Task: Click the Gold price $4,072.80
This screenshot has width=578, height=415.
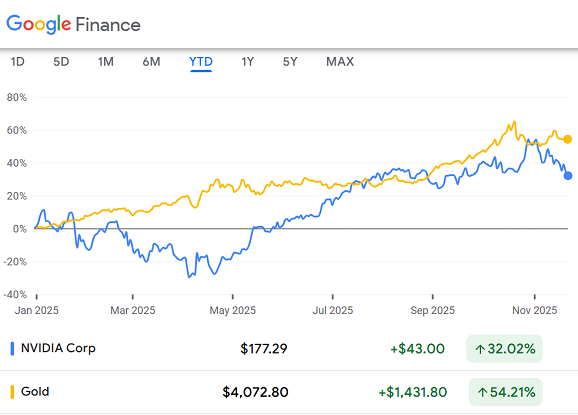Action: click(x=255, y=392)
